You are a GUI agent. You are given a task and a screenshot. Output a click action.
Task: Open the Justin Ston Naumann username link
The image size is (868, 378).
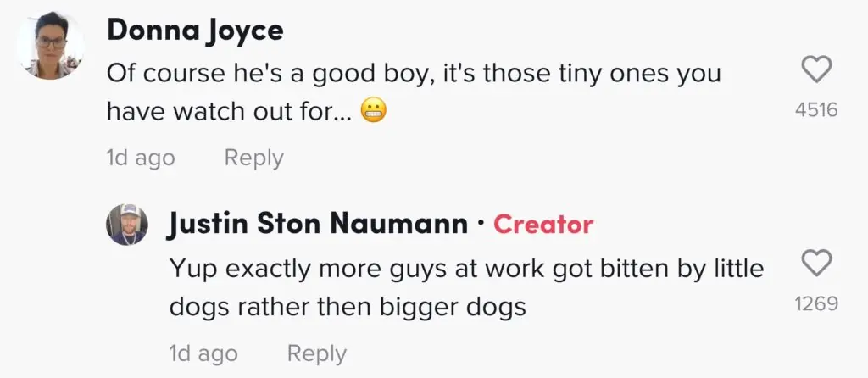(x=318, y=225)
